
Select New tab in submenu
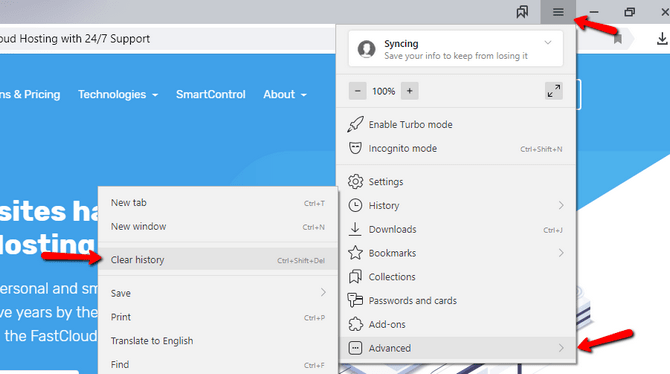[218, 203]
